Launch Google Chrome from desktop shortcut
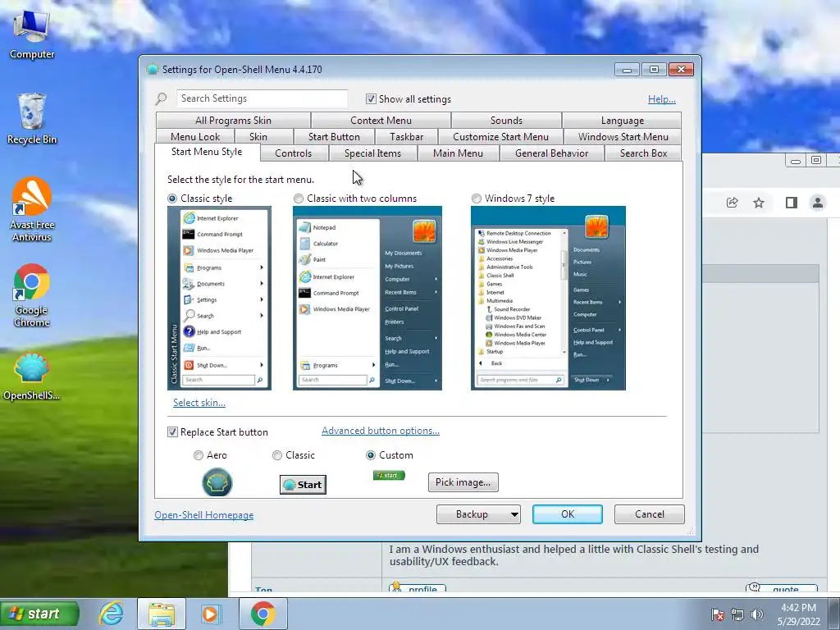This screenshot has width=840, height=630. click(x=32, y=295)
